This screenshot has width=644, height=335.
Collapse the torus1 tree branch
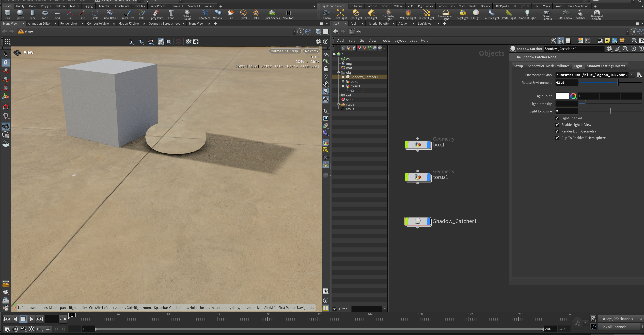tap(343, 86)
